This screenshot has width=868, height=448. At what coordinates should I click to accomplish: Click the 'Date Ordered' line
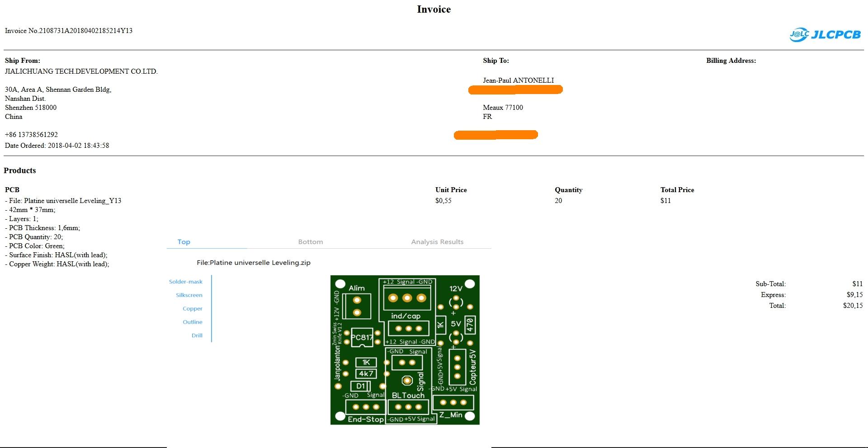click(x=57, y=146)
